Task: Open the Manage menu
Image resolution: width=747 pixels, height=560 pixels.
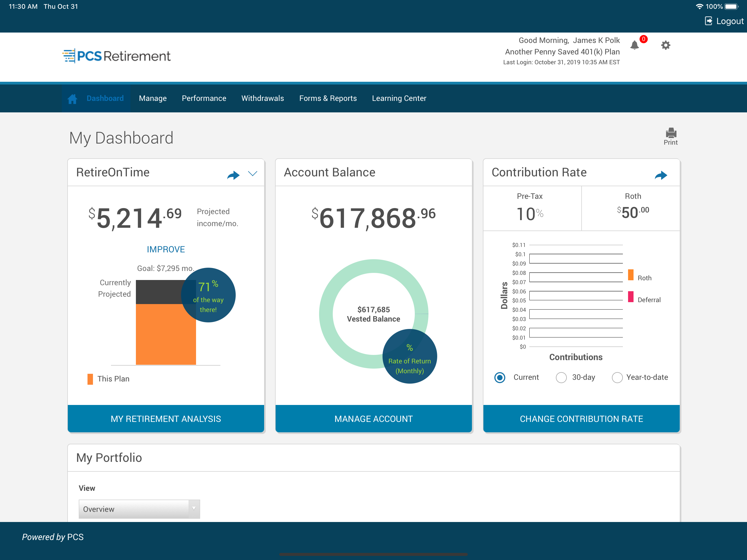Action: click(x=153, y=98)
